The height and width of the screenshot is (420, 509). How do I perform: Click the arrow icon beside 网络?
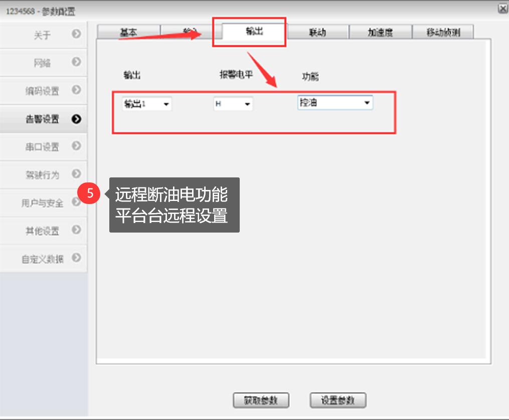click(76, 63)
